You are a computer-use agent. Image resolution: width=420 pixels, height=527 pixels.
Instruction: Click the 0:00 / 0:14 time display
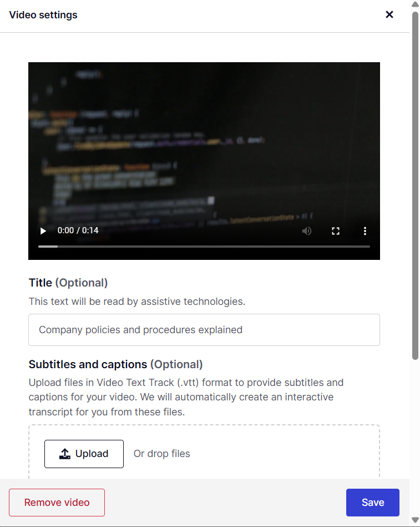point(78,230)
